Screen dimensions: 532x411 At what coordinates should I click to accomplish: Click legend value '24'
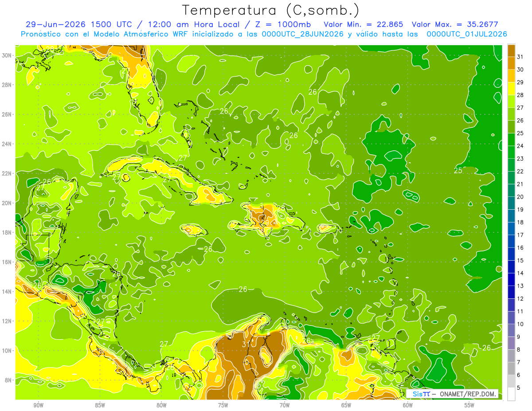coord(520,146)
